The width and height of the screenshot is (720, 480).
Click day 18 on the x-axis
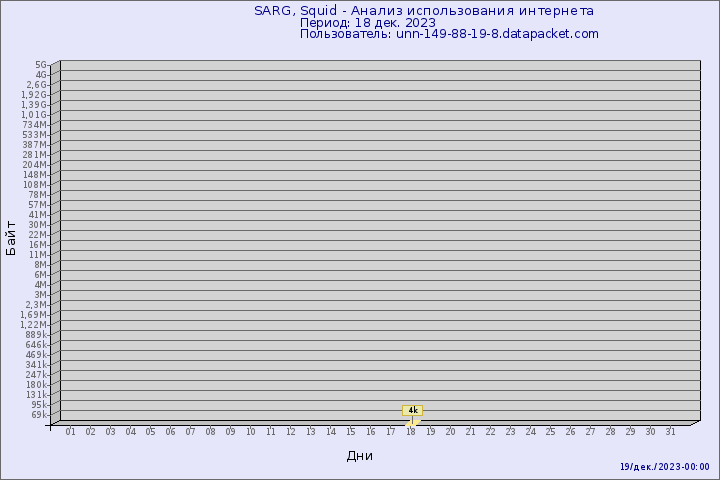click(411, 432)
